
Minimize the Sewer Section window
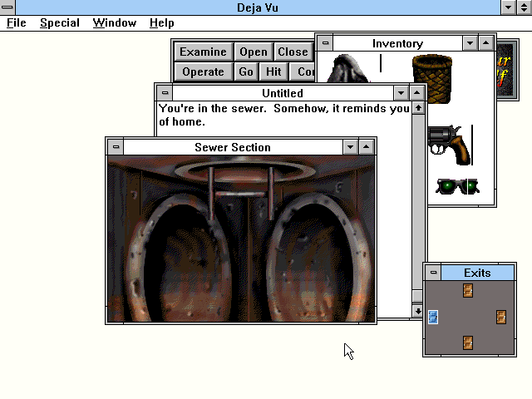point(351,147)
